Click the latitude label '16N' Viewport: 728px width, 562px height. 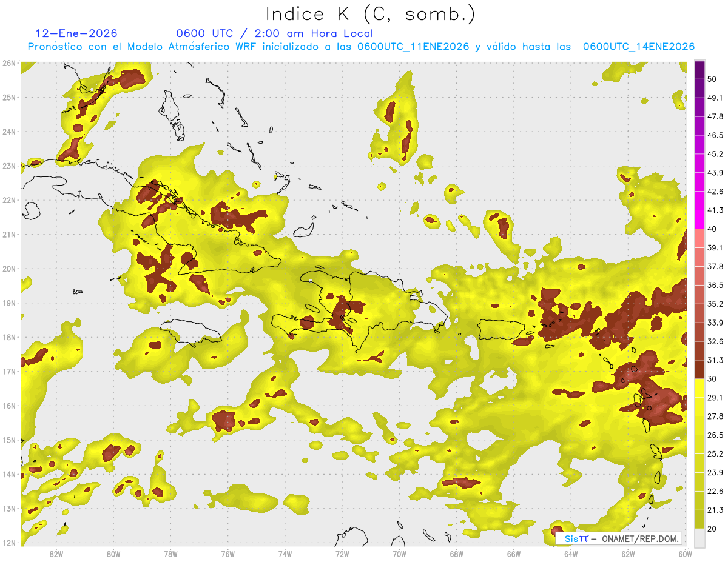[x=9, y=406]
